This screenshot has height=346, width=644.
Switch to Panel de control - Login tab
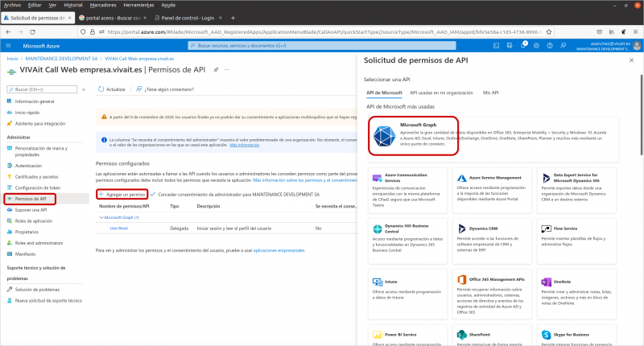188,18
